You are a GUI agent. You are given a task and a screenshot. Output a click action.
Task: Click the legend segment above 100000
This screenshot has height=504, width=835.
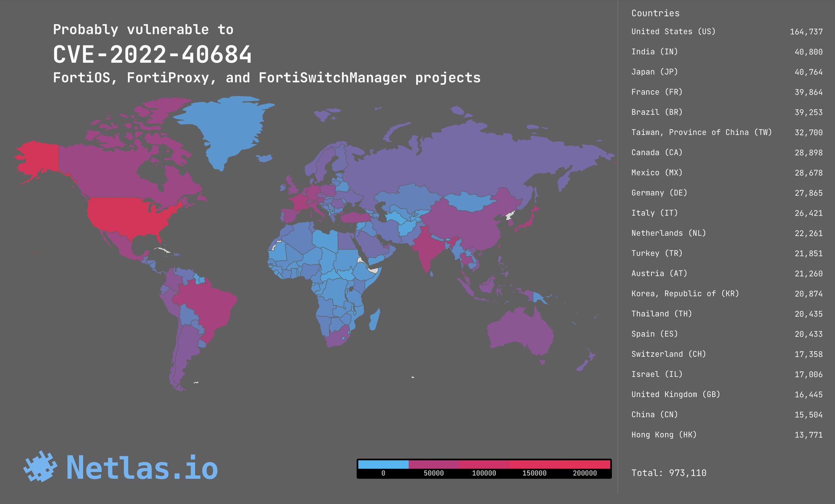click(484, 464)
